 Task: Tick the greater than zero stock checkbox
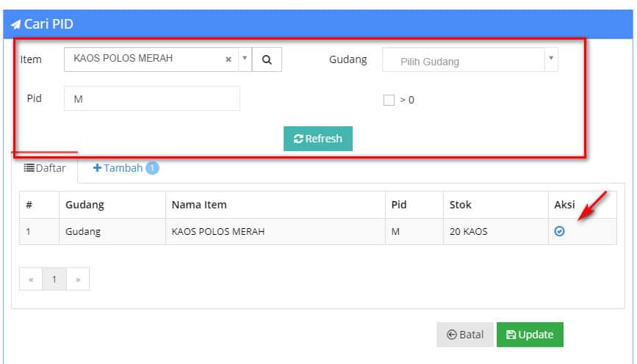pyautogui.click(x=389, y=100)
